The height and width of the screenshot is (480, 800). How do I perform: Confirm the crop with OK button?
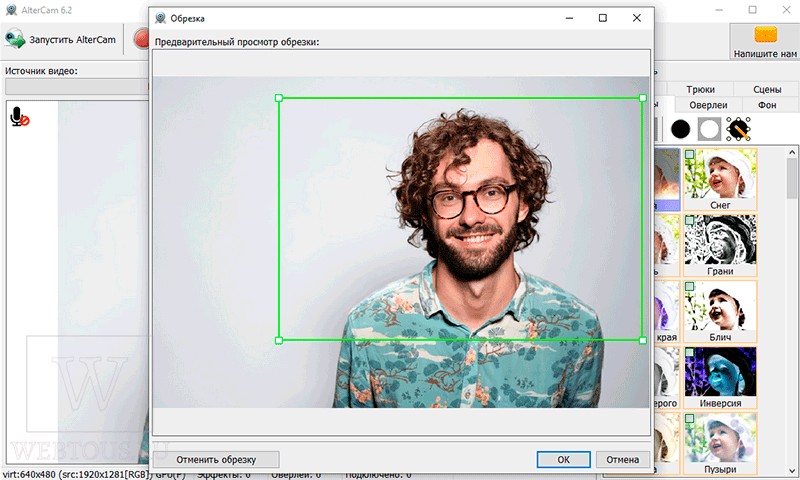coord(563,460)
